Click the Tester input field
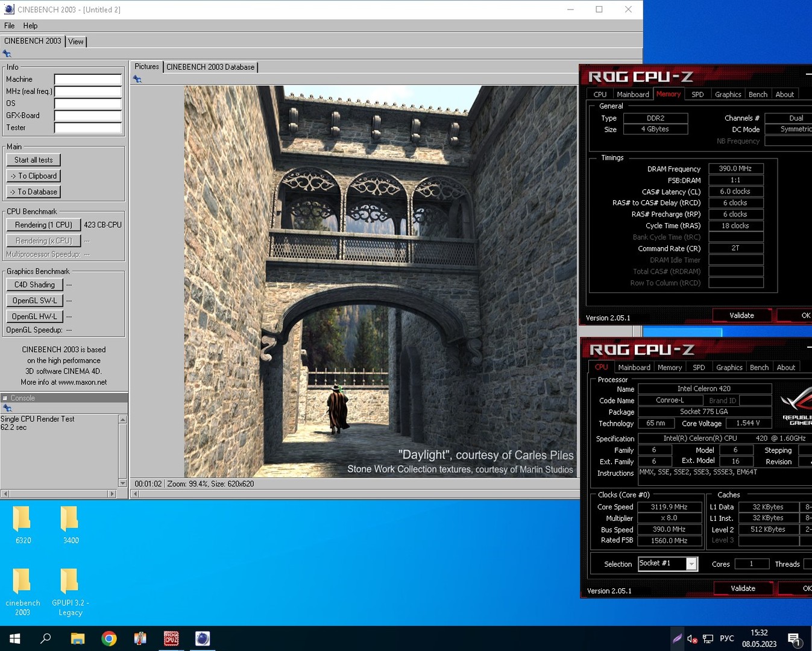 [88, 128]
